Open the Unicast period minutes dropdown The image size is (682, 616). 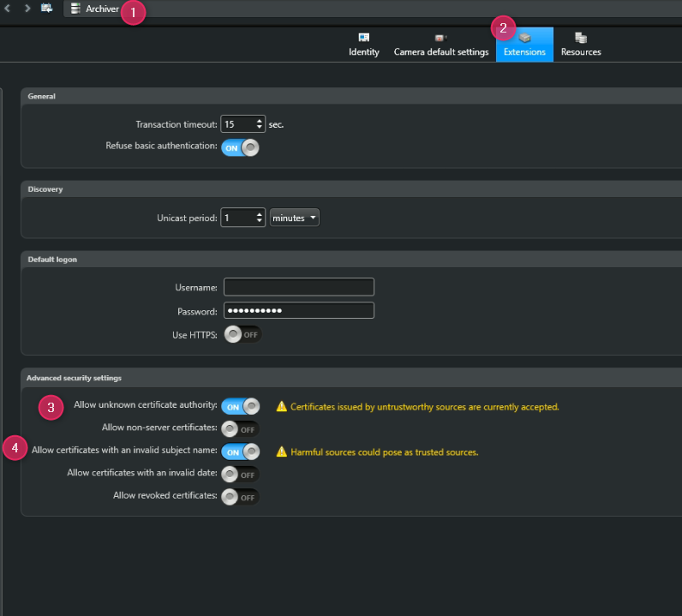295,218
